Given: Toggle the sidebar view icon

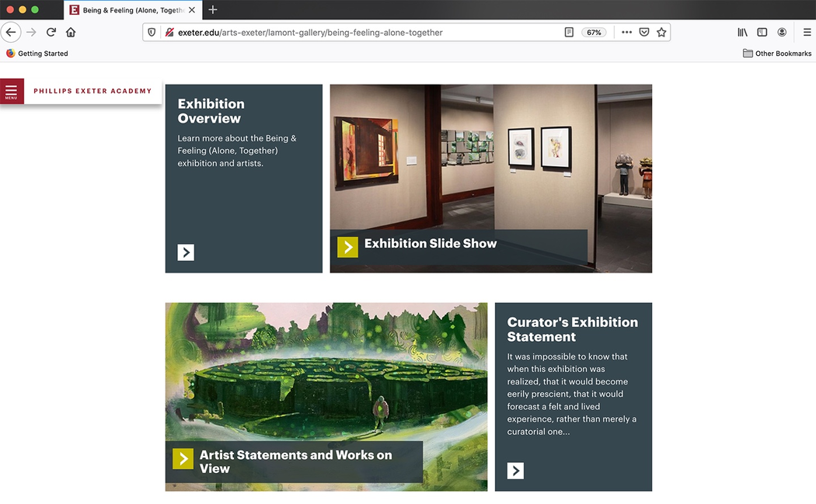Looking at the screenshot, I should click(762, 33).
